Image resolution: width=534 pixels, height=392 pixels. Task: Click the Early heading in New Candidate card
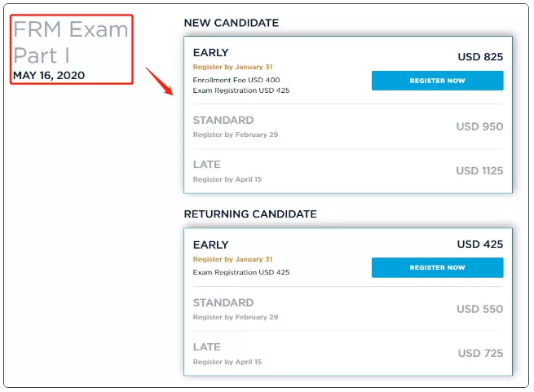click(x=210, y=53)
